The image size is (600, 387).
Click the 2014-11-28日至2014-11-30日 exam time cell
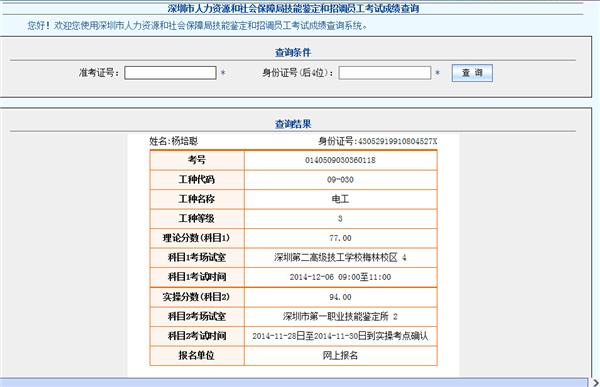341,336
